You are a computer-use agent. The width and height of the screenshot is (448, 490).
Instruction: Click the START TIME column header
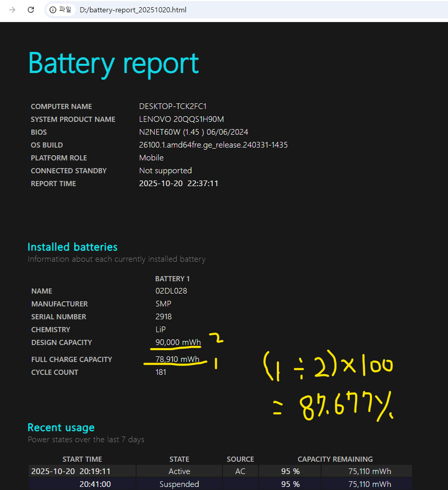pos(82,459)
